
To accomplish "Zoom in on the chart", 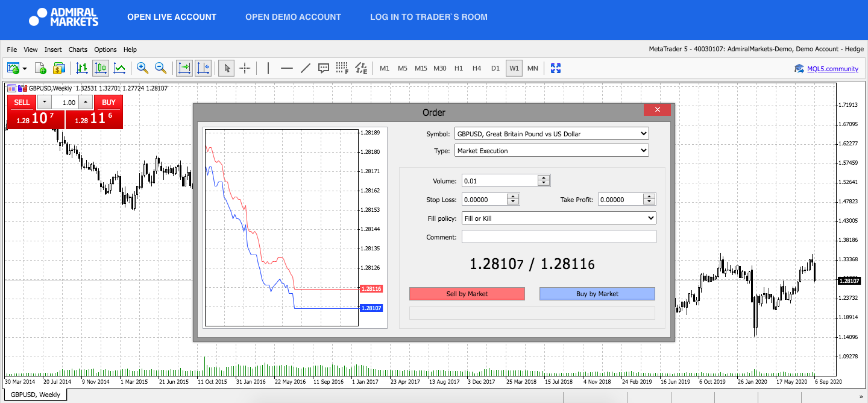I will coord(142,68).
